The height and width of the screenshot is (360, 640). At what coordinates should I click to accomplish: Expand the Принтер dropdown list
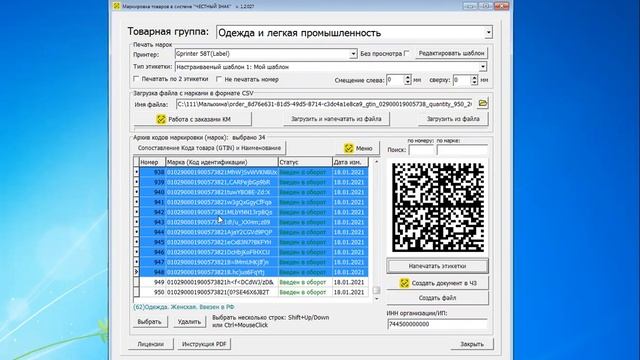pos(353,54)
